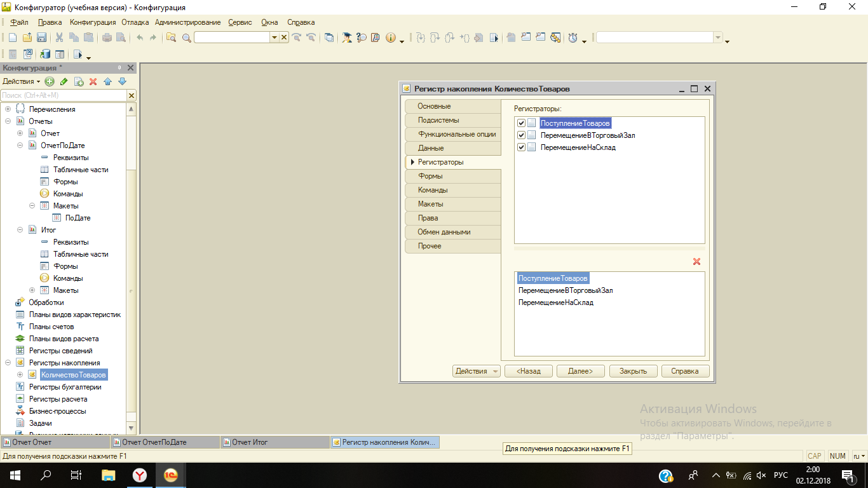
Task: Click the configuration search input field
Action: 64,95
